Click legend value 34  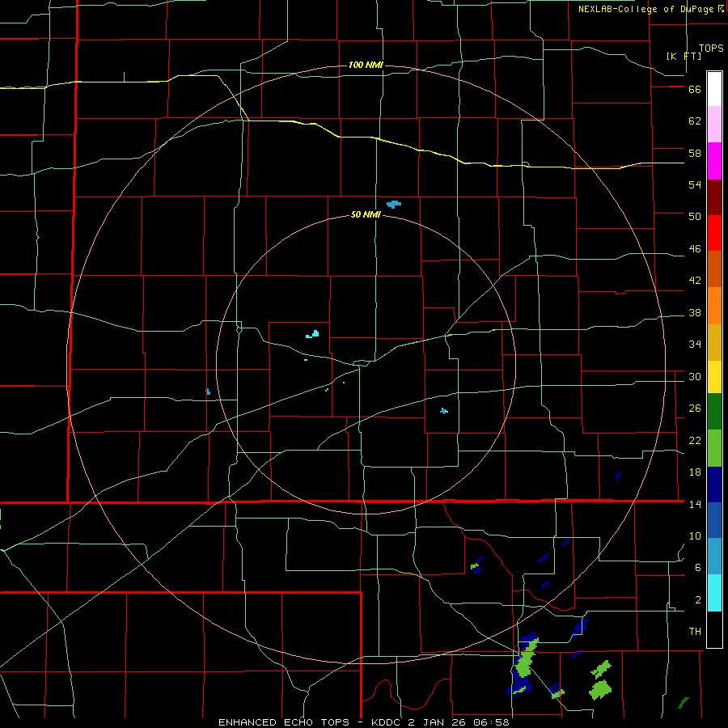point(695,345)
